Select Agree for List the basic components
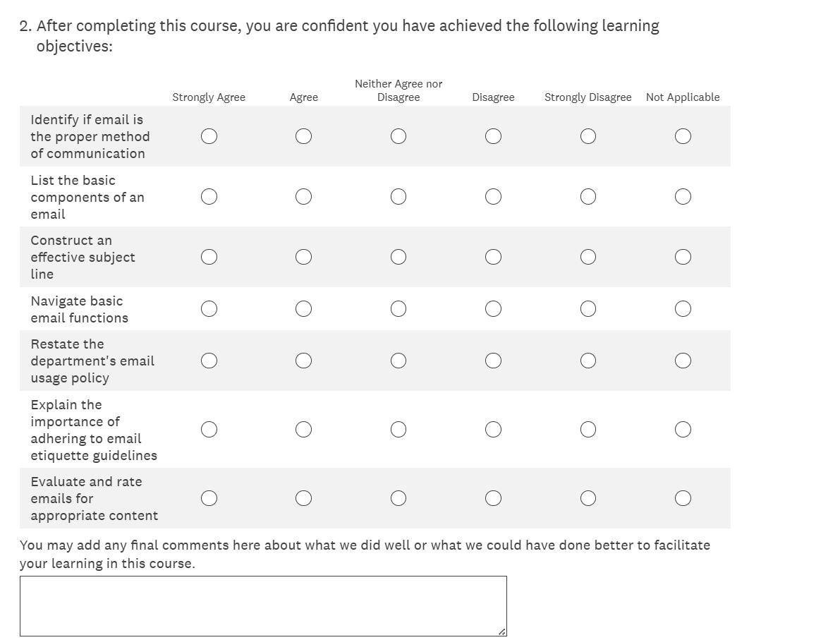 pyautogui.click(x=304, y=197)
